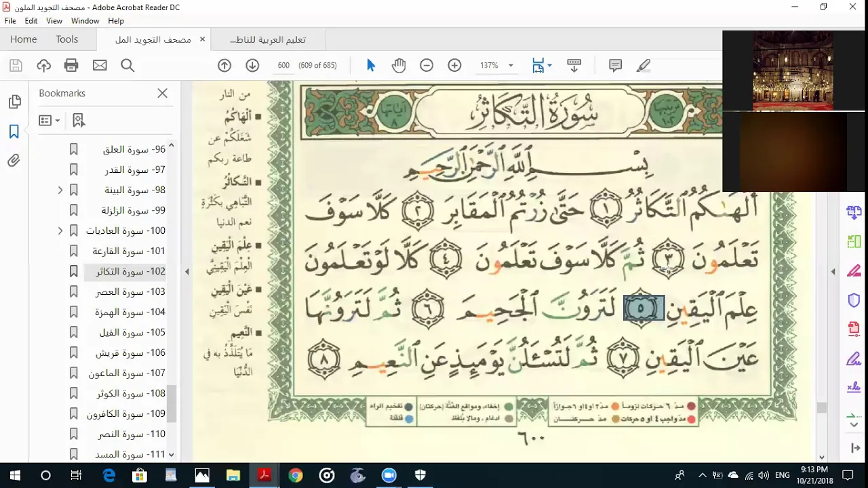The height and width of the screenshot is (488, 868).
Task: Select bookmark 109- سورة الكافرون
Action: 126,413
